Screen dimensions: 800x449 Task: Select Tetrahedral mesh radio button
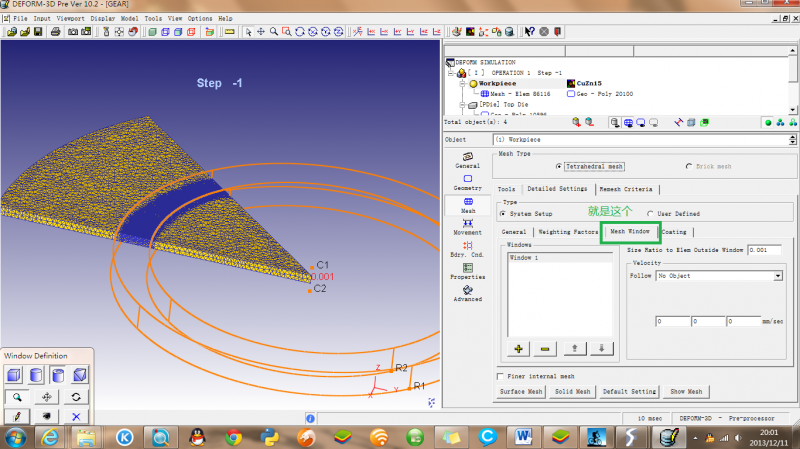[x=561, y=166]
